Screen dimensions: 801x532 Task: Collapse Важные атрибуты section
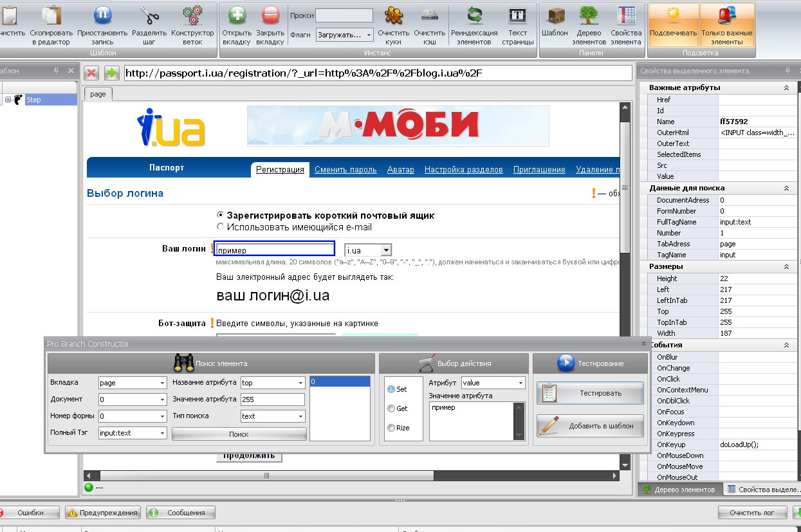[x=786, y=87]
